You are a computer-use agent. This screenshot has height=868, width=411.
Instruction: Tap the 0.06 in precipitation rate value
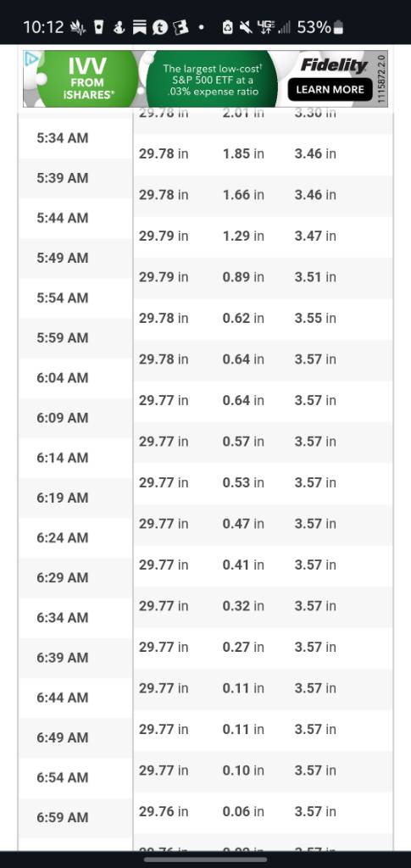pyautogui.click(x=243, y=811)
